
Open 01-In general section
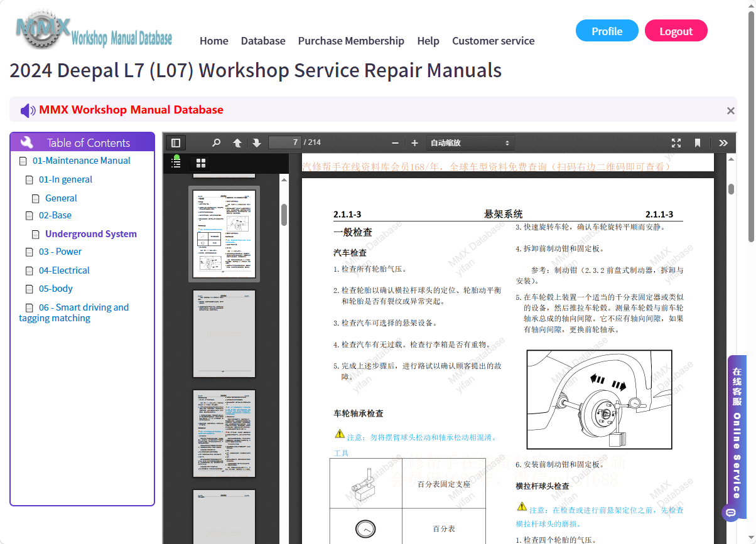[x=65, y=179]
